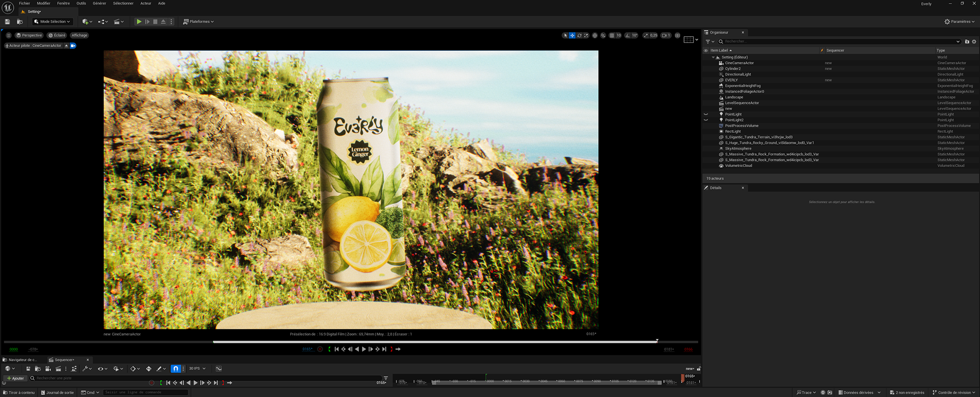Toggle surface snapping in viewport
Screen dimensions: 980x397
[x=603, y=35]
